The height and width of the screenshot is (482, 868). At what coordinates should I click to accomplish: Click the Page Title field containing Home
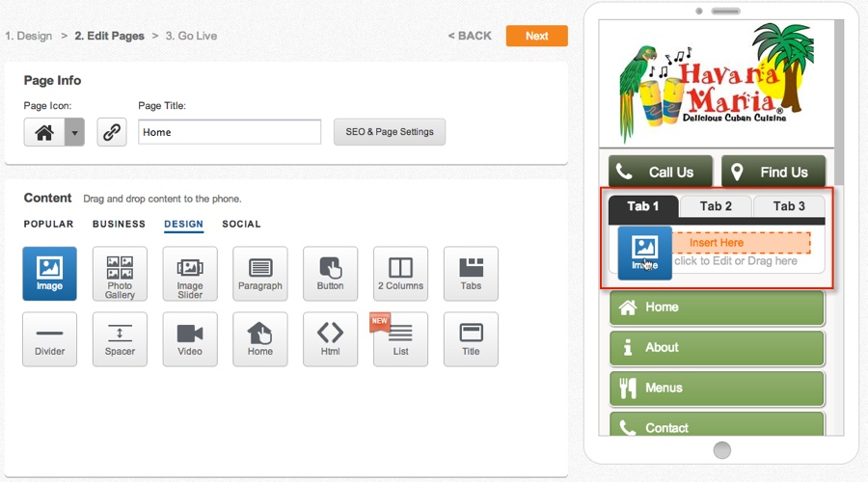click(x=230, y=132)
